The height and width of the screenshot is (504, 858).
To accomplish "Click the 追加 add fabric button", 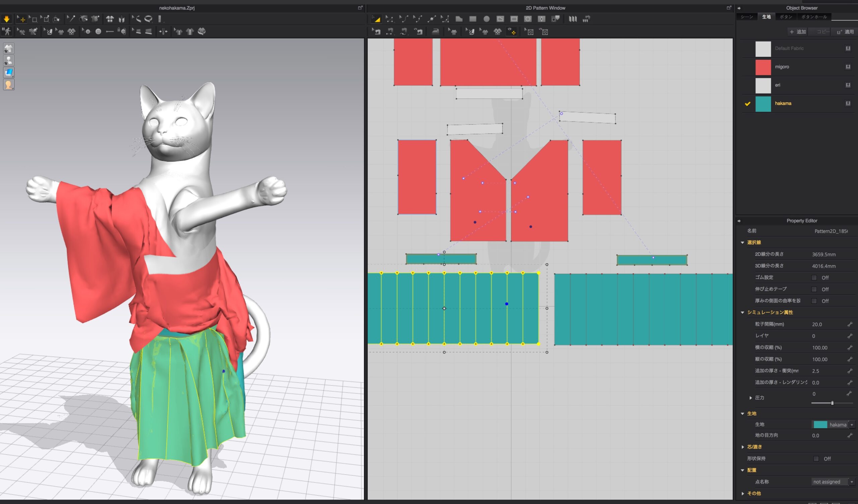I will coord(797,32).
